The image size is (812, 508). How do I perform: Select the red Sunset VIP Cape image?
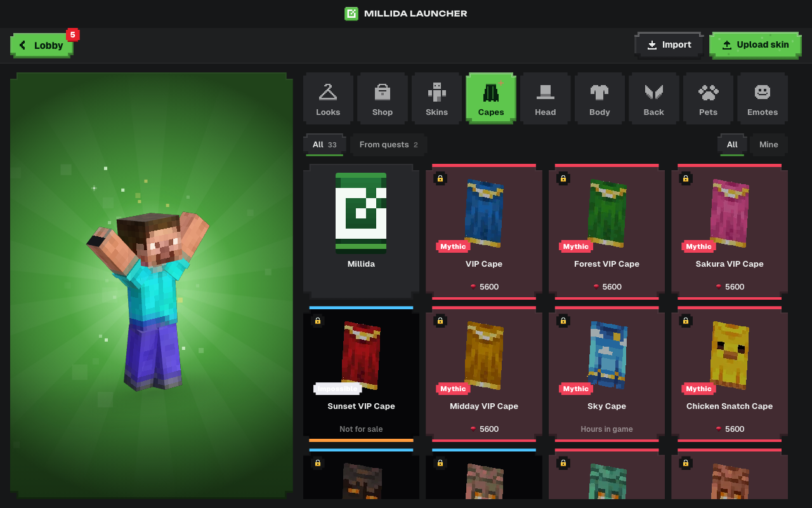361,356
